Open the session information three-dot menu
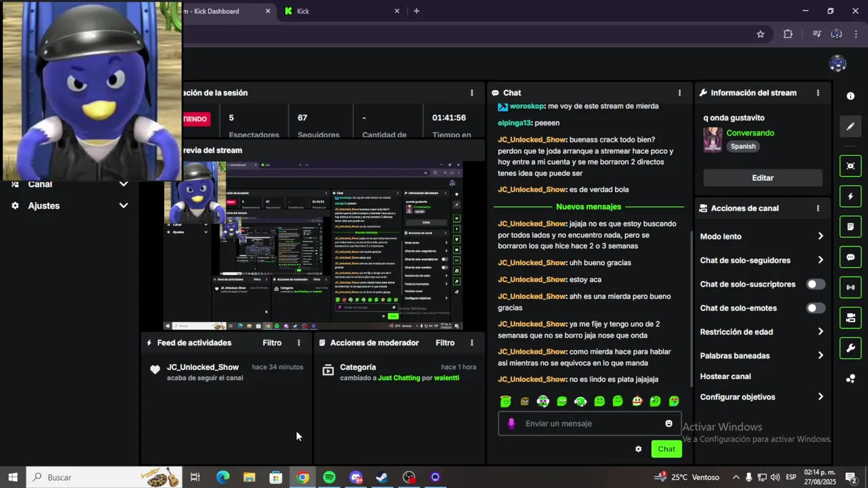Viewport: 868px width, 488px height. click(472, 93)
